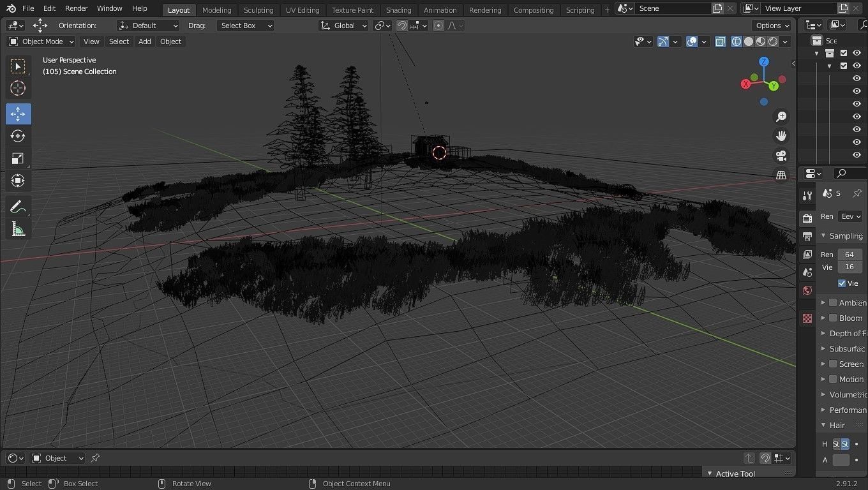
Task: Open the viewport Add menu
Action: pos(145,41)
